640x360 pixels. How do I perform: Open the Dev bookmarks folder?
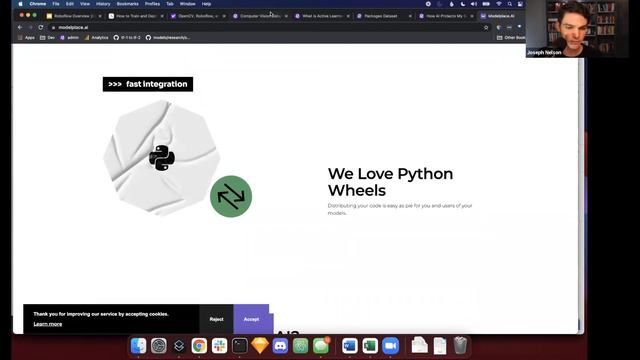[47, 38]
